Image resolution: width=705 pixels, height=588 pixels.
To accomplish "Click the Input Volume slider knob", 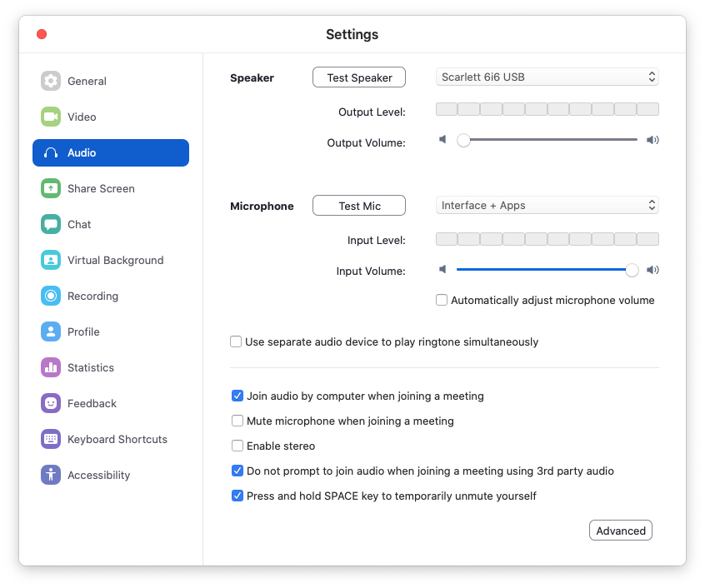I will click(x=632, y=270).
